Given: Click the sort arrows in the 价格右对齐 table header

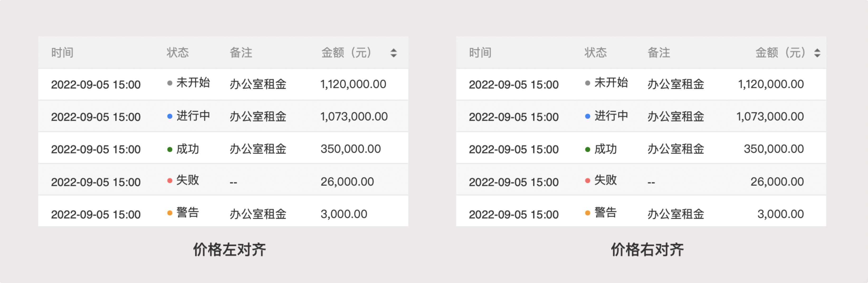Looking at the screenshot, I should (x=817, y=53).
